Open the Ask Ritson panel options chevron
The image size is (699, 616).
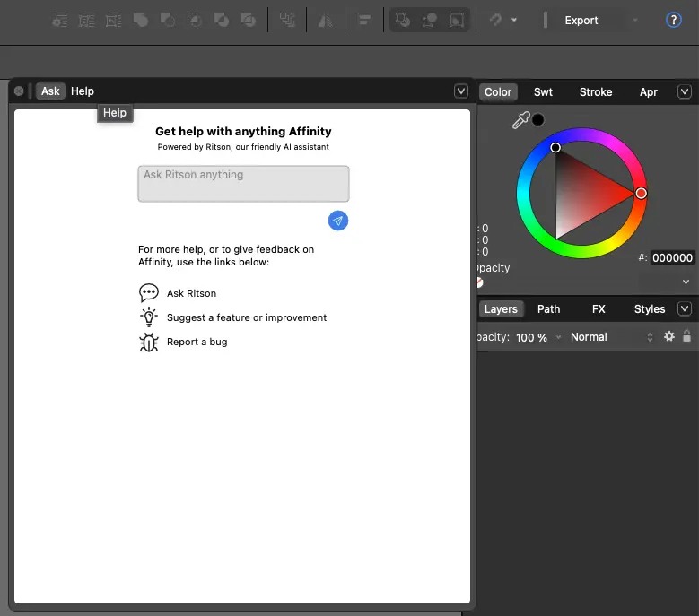[x=461, y=91]
